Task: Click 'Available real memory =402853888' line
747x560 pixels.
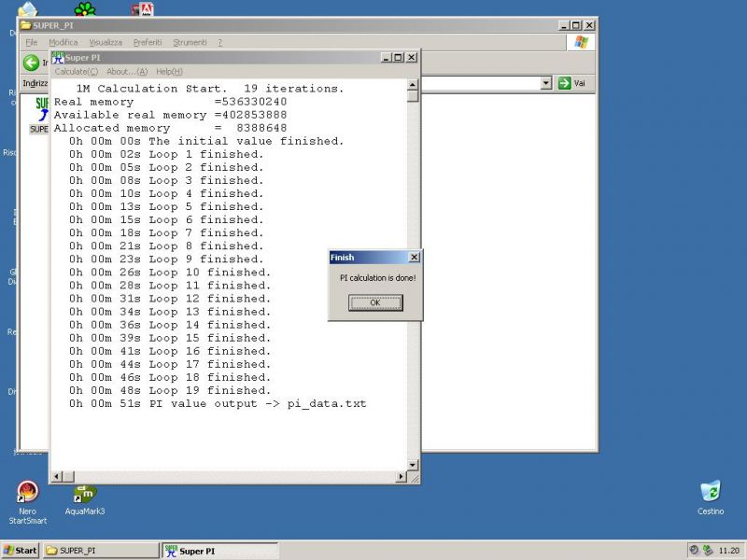Action: click(x=171, y=115)
